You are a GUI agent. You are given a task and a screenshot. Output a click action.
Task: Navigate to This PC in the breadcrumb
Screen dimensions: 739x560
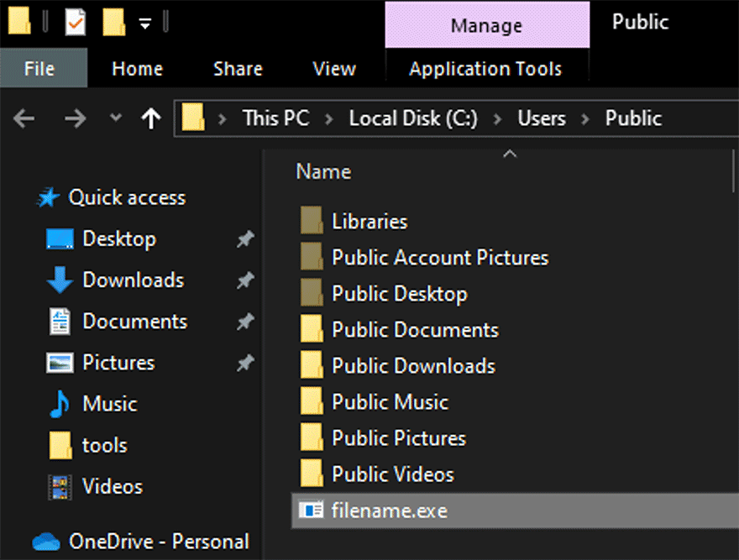click(275, 118)
